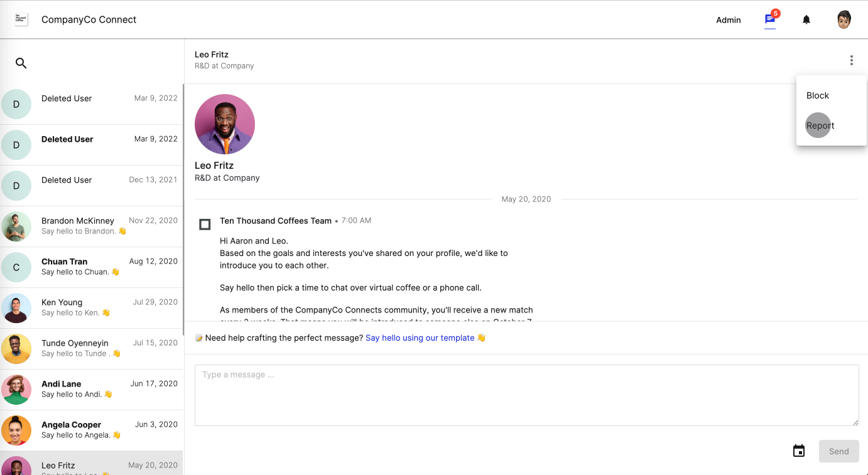Click the Hi Aaron and Leo message text
Viewport: 868px width, 475px height.
pos(254,241)
